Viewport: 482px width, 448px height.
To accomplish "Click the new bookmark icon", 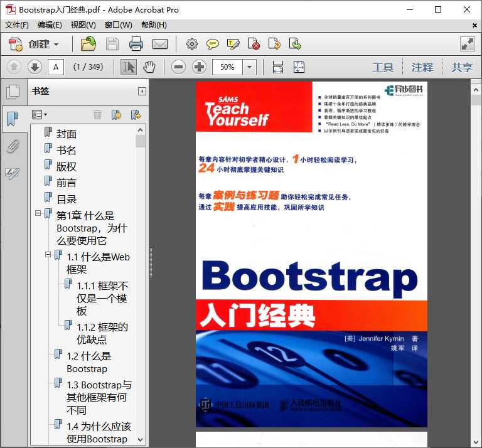I will click(x=117, y=115).
